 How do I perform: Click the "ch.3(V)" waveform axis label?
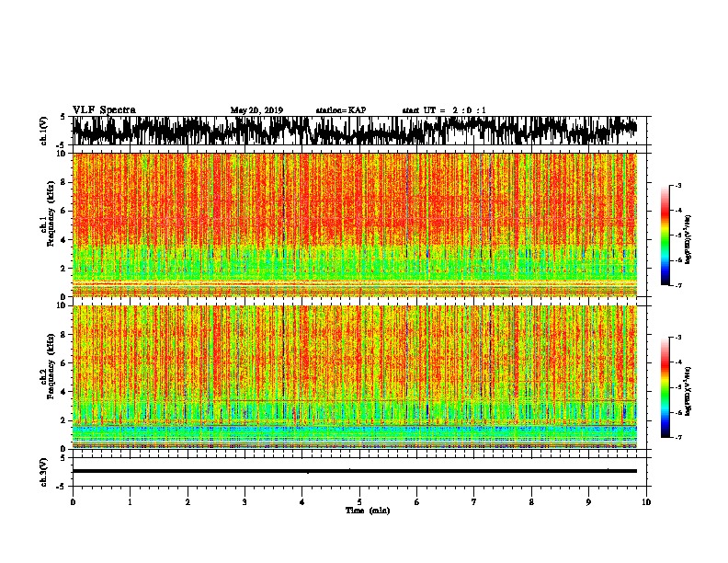[44, 473]
